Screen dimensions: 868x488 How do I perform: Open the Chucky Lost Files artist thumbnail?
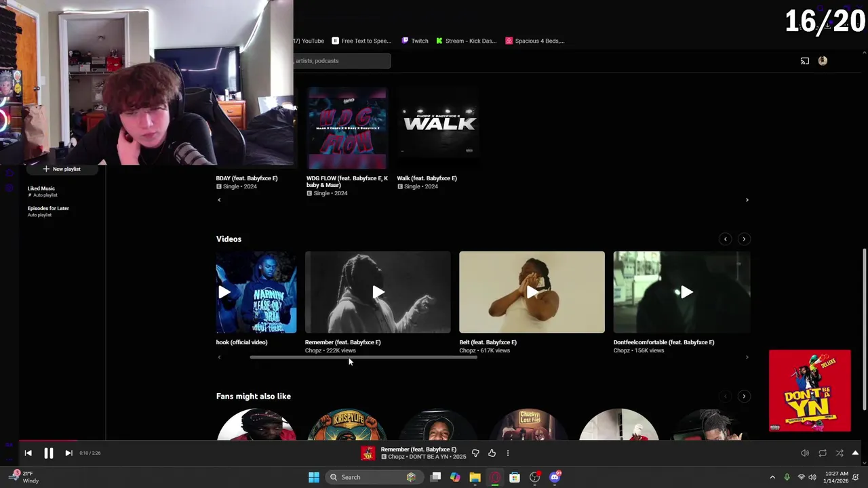[529, 424]
